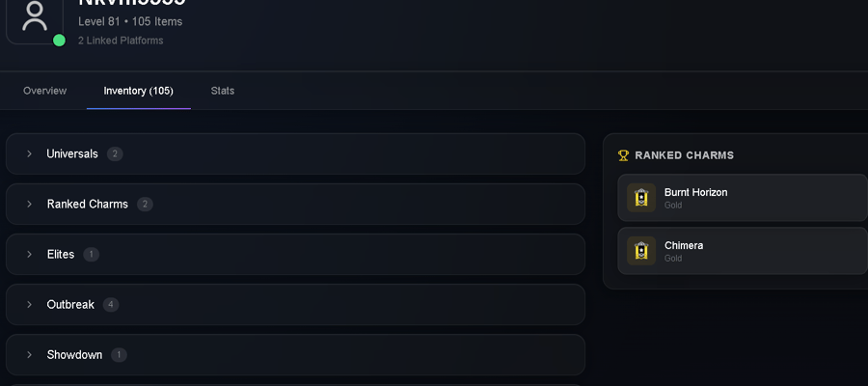Switch to the Overview tab
The width and height of the screenshot is (868, 386).
tap(44, 91)
